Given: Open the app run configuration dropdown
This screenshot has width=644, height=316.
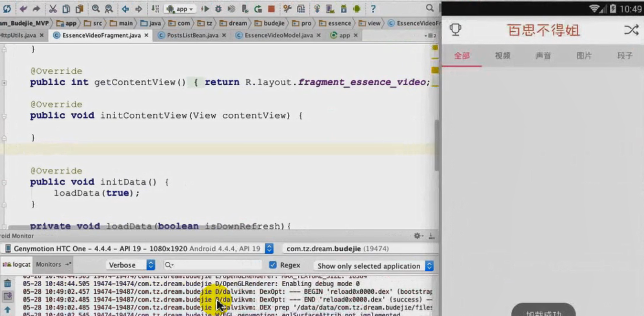Looking at the screenshot, I should [x=181, y=9].
